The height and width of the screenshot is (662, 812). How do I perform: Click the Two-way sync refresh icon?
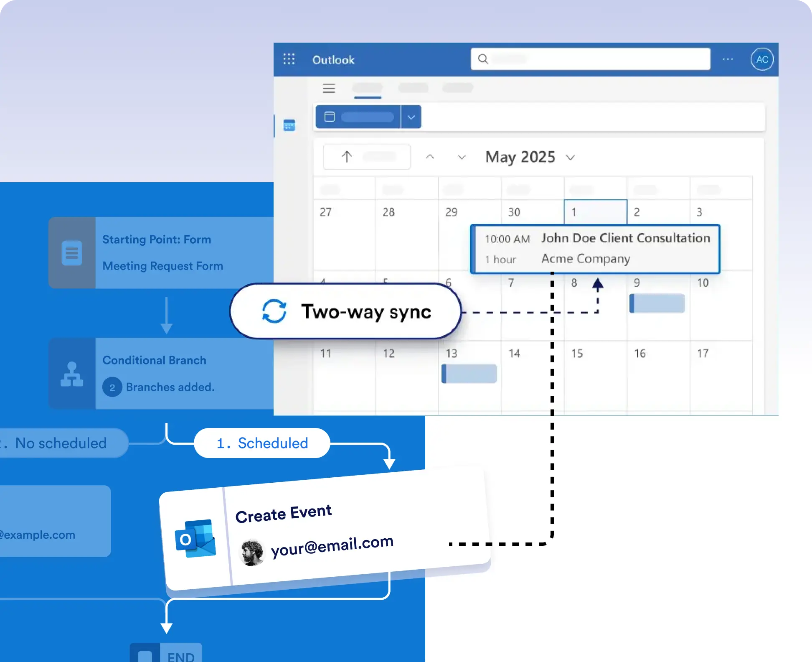coord(274,311)
